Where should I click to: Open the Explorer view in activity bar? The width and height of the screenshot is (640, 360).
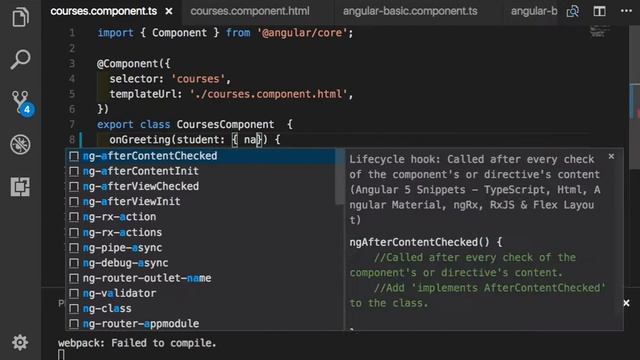[20, 17]
